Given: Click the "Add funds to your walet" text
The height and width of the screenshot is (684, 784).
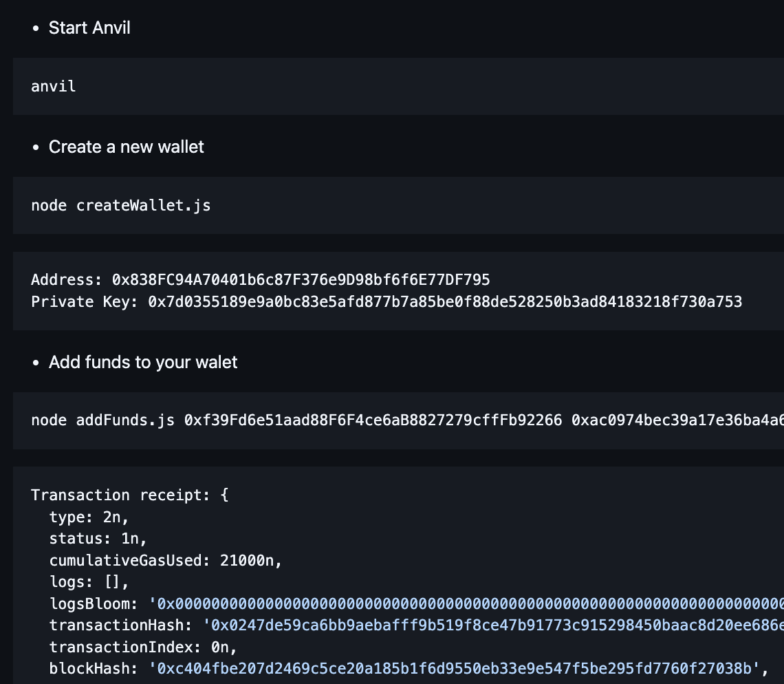Looking at the screenshot, I should tap(143, 363).
